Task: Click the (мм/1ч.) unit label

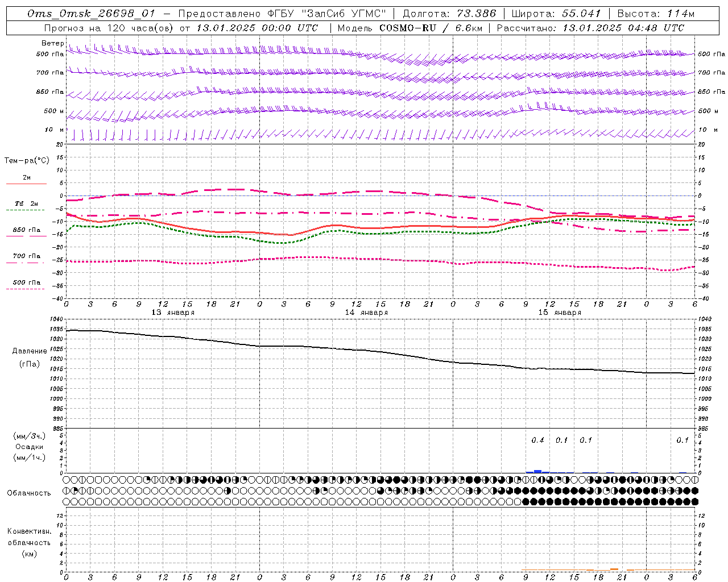Action: (x=29, y=458)
